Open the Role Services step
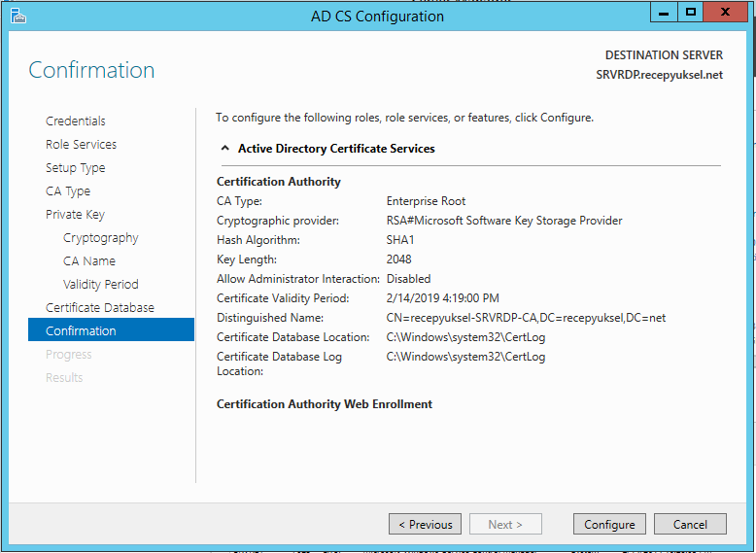Screen dimensions: 756x553 [81, 144]
